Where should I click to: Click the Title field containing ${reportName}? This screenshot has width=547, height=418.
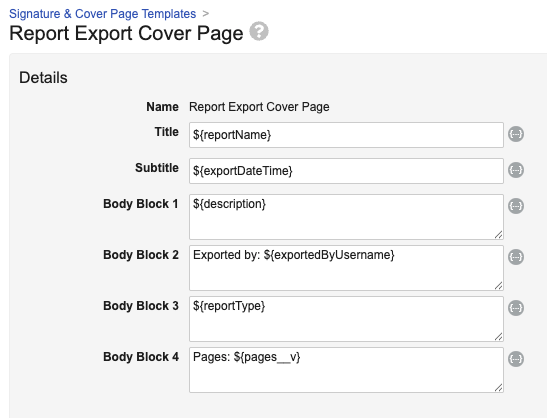[346, 135]
